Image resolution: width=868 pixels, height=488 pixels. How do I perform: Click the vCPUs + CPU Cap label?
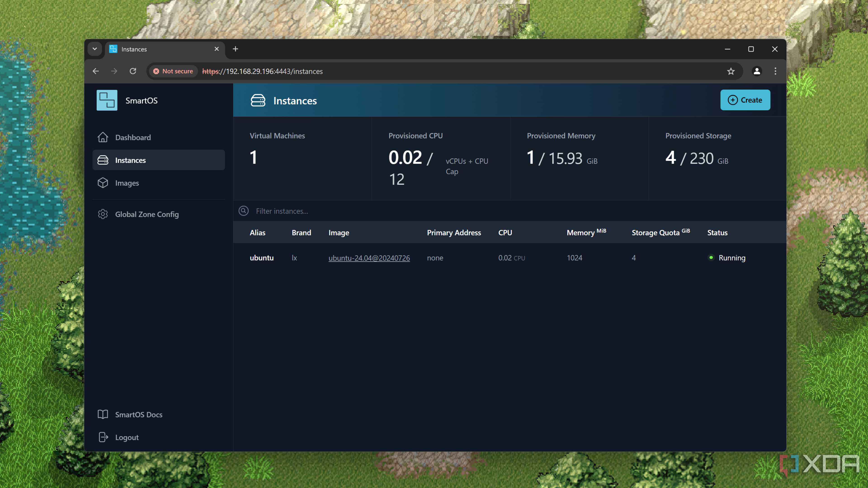467,166
